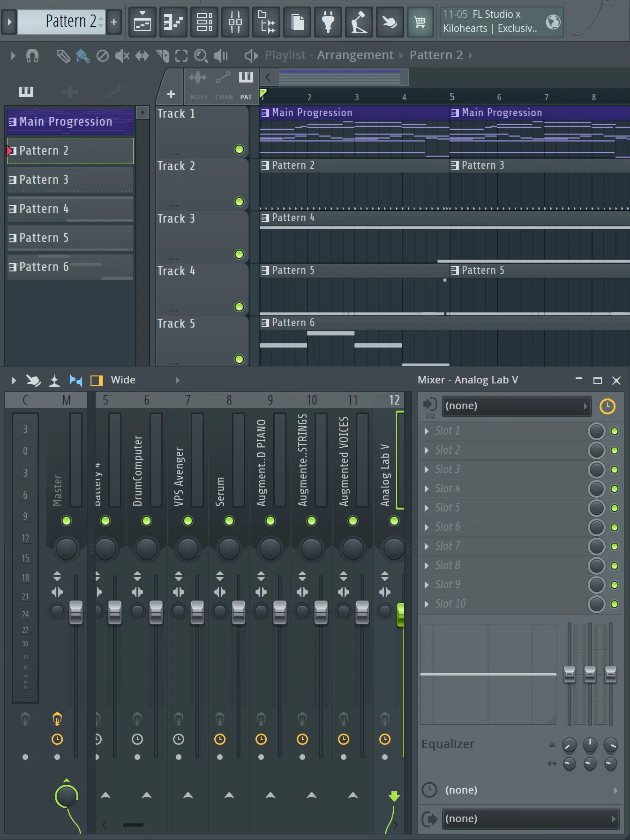630x840 pixels.
Task: Mute the Master mixer track
Action: point(67,521)
